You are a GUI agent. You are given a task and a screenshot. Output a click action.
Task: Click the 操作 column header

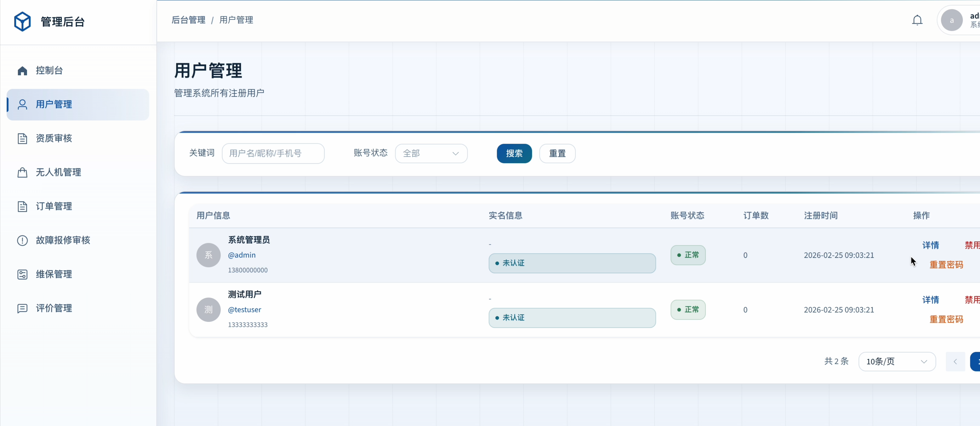921,216
